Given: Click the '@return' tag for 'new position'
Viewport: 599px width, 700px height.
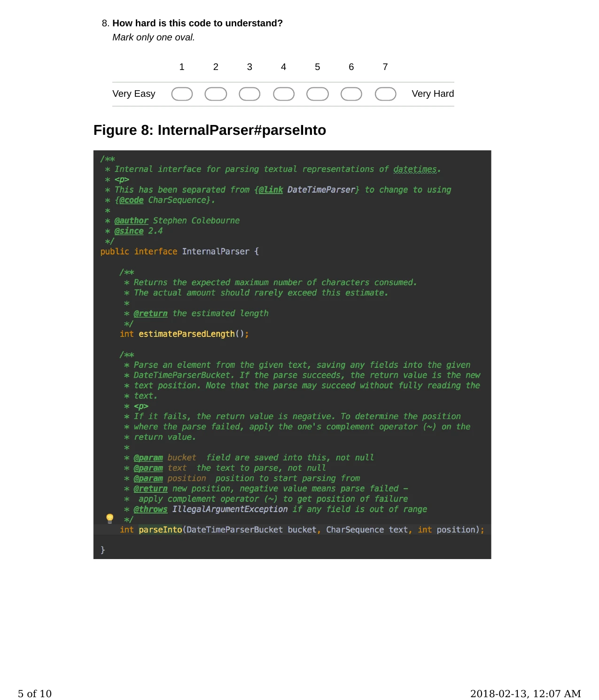Looking at the screenshot, I should (150, 489).
